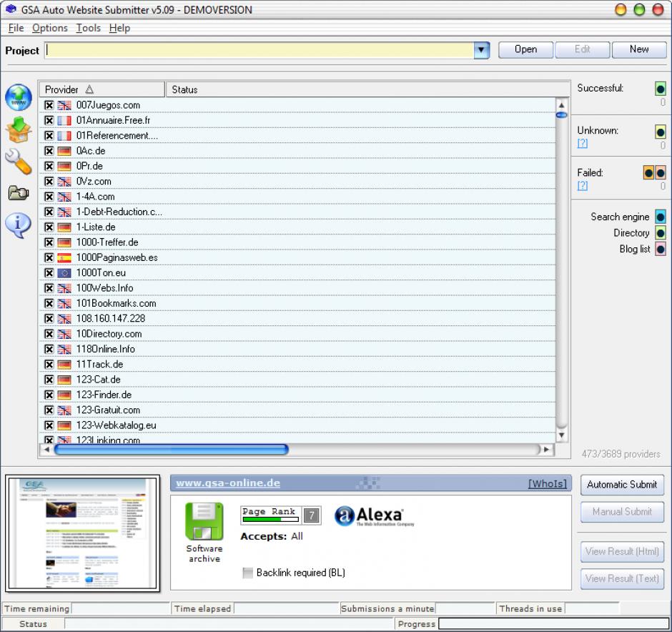Image resolution: width=672 pixels, height=632 pixels.
Task: Open the Options menu
Action: [50, 29]
